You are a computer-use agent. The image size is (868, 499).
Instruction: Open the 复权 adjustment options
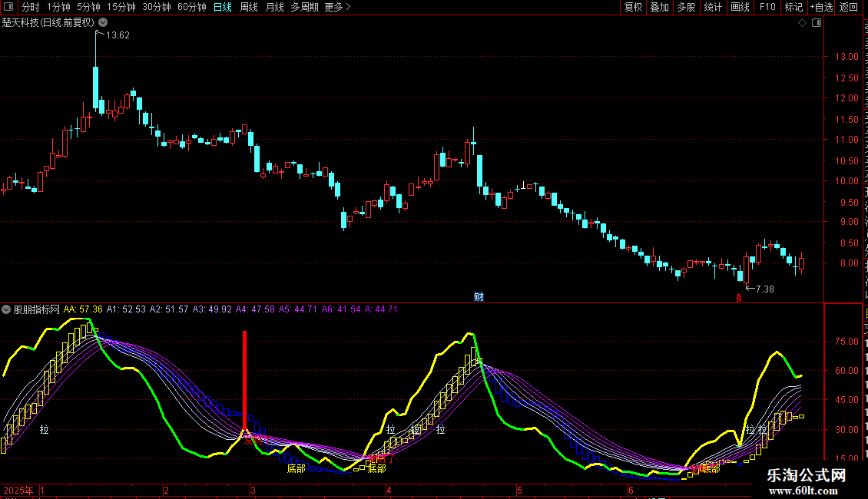(x=633, y=7)
